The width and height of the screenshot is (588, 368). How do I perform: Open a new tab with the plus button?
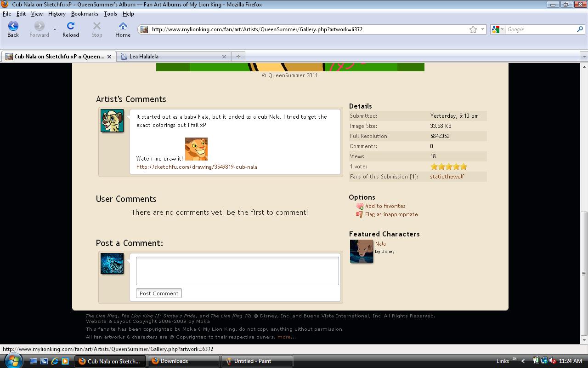238,57
